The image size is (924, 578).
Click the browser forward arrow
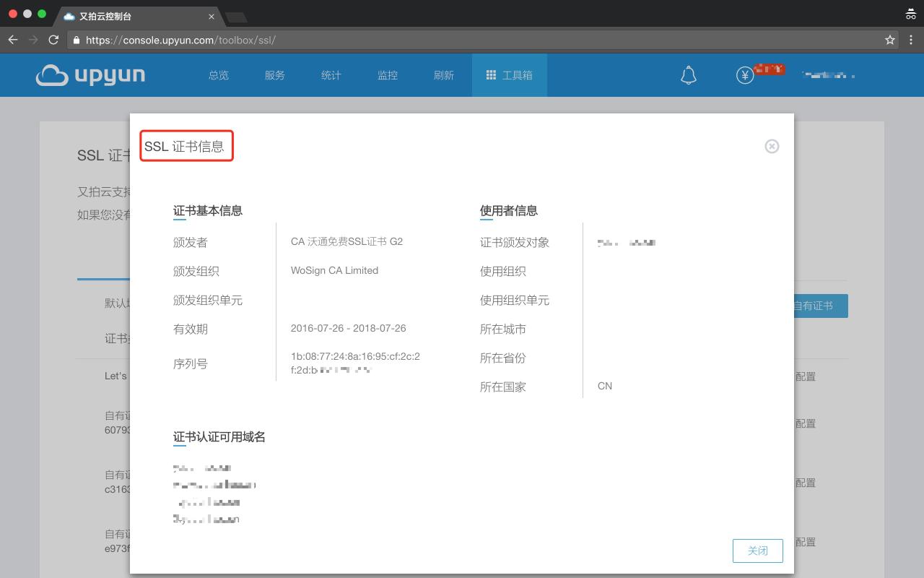pos(33,40)
